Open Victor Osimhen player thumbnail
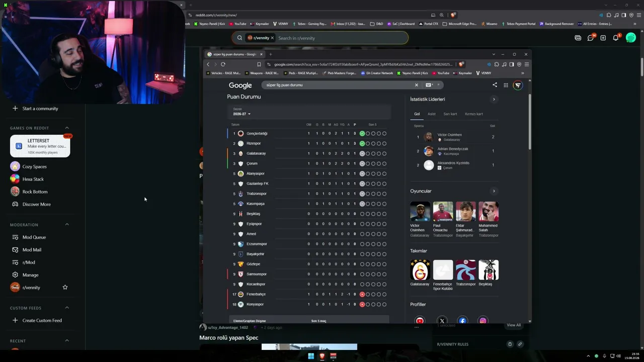 click(420, 212)
